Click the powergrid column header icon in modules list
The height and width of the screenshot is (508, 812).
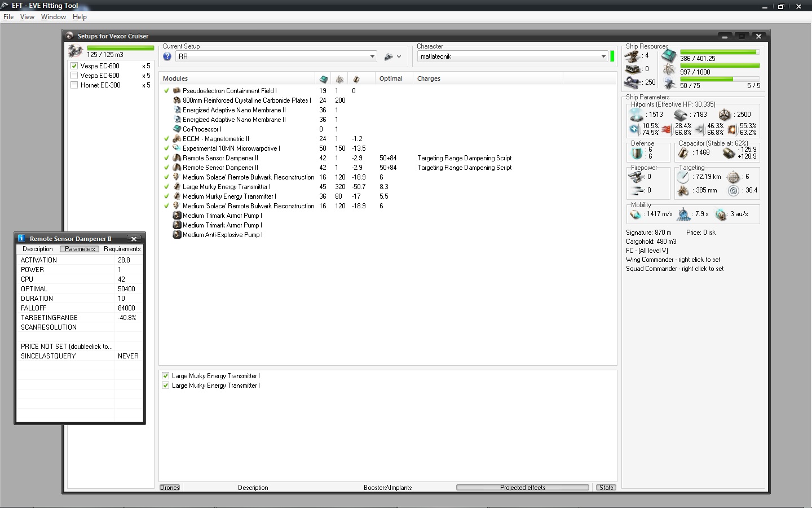coord(339,79)
